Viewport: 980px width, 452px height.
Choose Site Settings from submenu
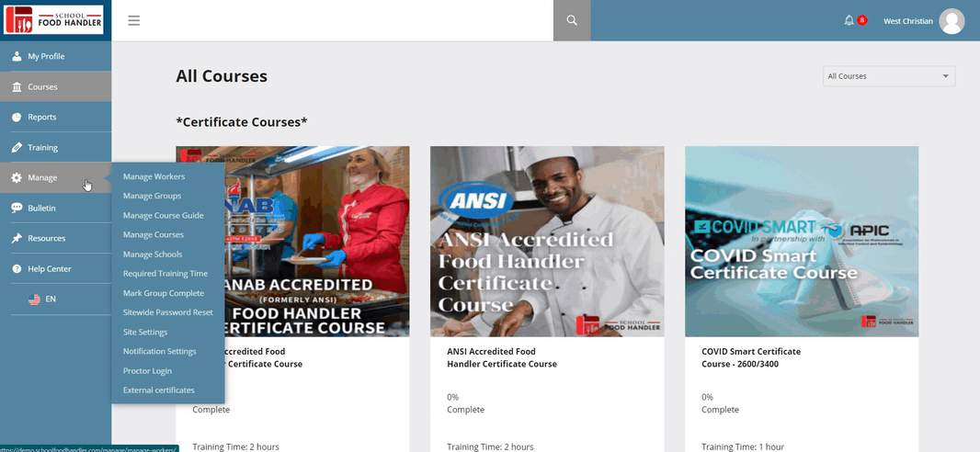coord(145,333)
